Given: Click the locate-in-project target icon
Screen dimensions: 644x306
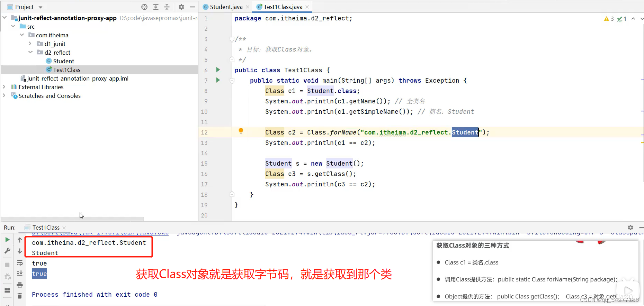Looking at the screenshot, I should tap(144, 7).
